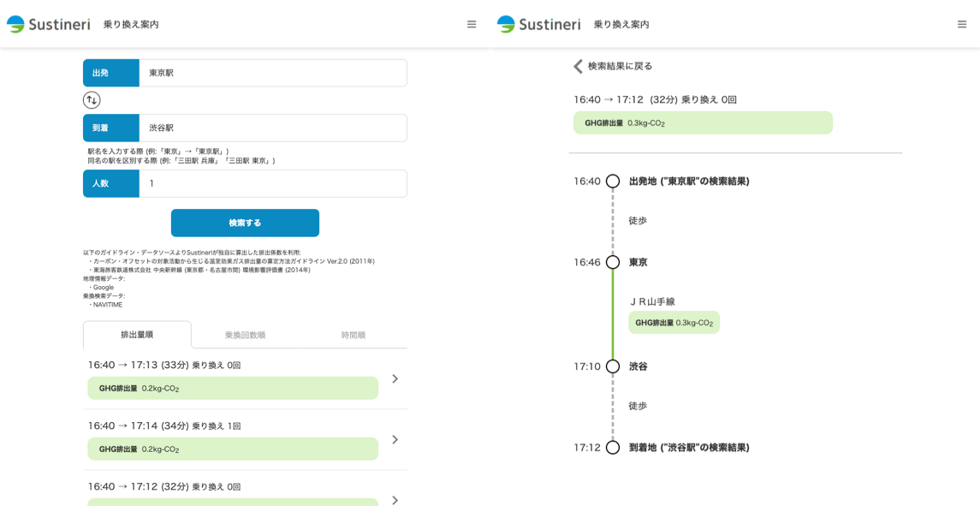980x506 pixels.
Task: Click the right Sustineri logo
Action: coord(538,24)
